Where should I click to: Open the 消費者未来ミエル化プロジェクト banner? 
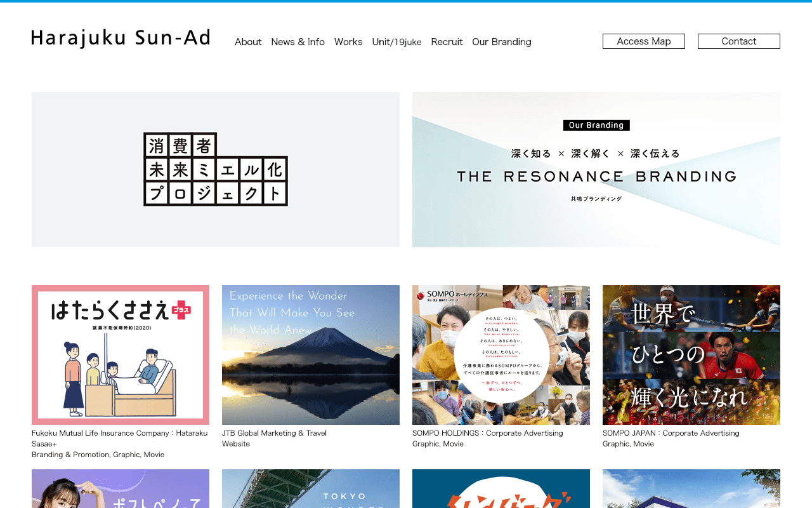click(216, 170)
